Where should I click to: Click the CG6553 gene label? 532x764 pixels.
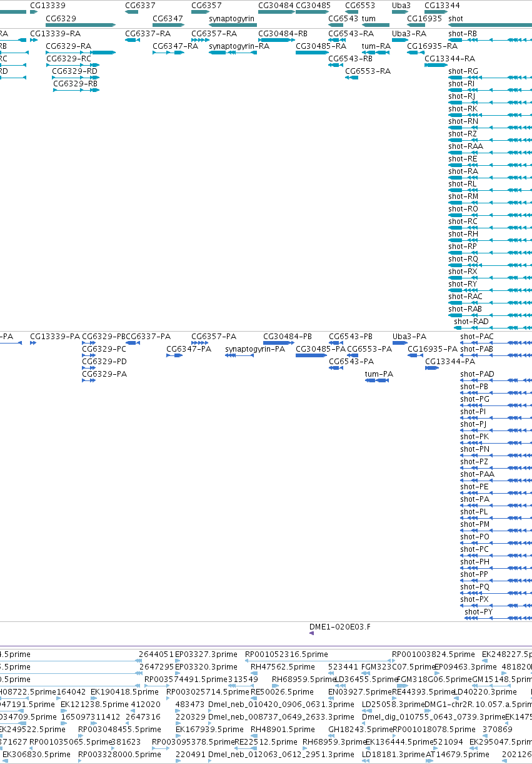[x=360, y=6]
